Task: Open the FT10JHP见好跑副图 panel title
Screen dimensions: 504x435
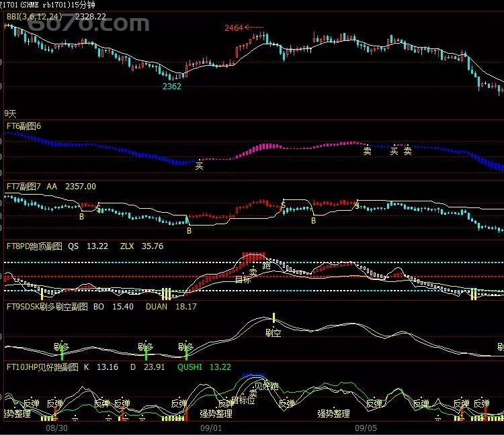Action: click(42, 367)
